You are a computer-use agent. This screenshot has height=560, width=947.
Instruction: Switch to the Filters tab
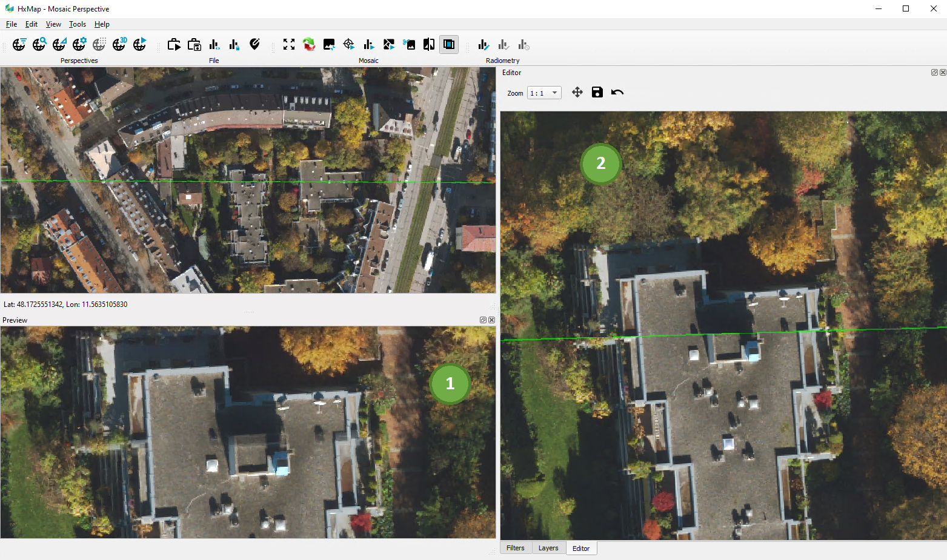[x=516, y=548]
